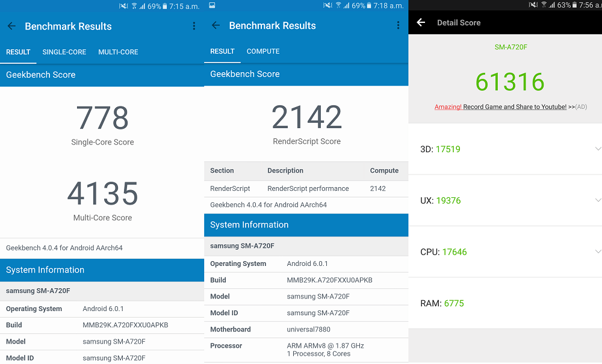The height and width of the screenshot is (364, 602).
Task: Open the 'Record Game and Share to Youtube!' link
Action: pyautogui.click(x=515, y=107)
